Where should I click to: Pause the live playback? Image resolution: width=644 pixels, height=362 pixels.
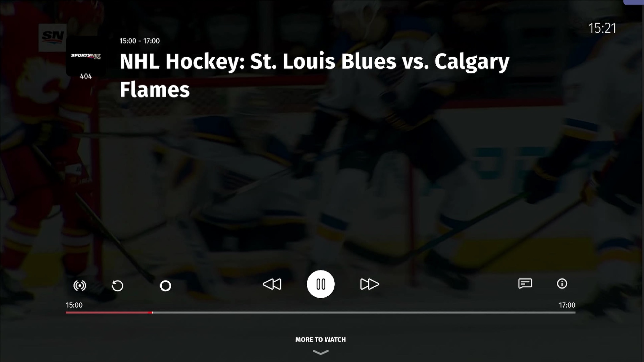[x=321, y=284]
